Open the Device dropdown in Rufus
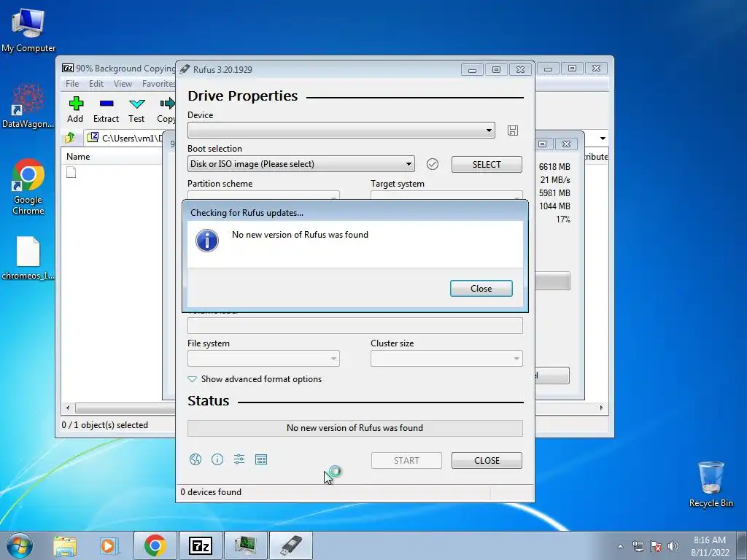 pyautogui.click(x=341, y=131)
